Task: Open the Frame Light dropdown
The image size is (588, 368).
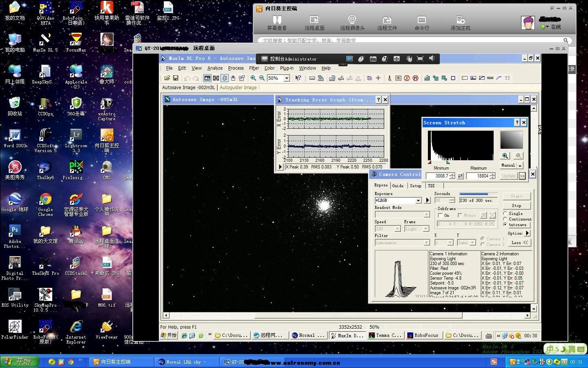Action: coord(426,229)
